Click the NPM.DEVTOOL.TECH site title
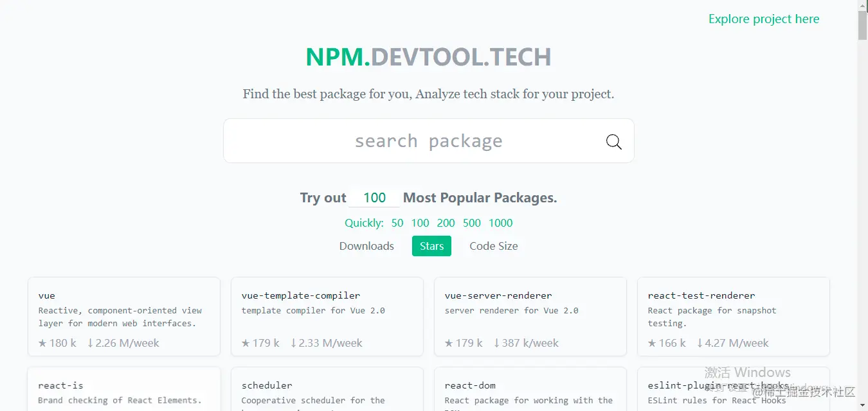The width and height of the screenshot is (868, 411). point(428,57)
